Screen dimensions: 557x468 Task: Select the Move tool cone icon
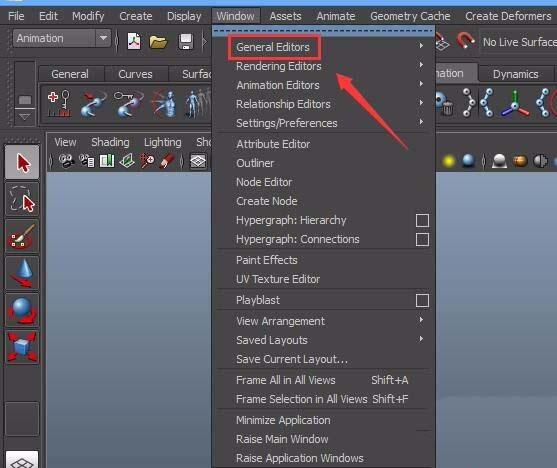22,273
